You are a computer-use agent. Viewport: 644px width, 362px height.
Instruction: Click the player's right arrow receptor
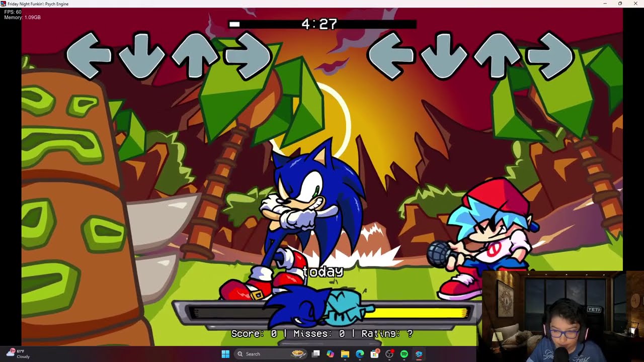550,55
